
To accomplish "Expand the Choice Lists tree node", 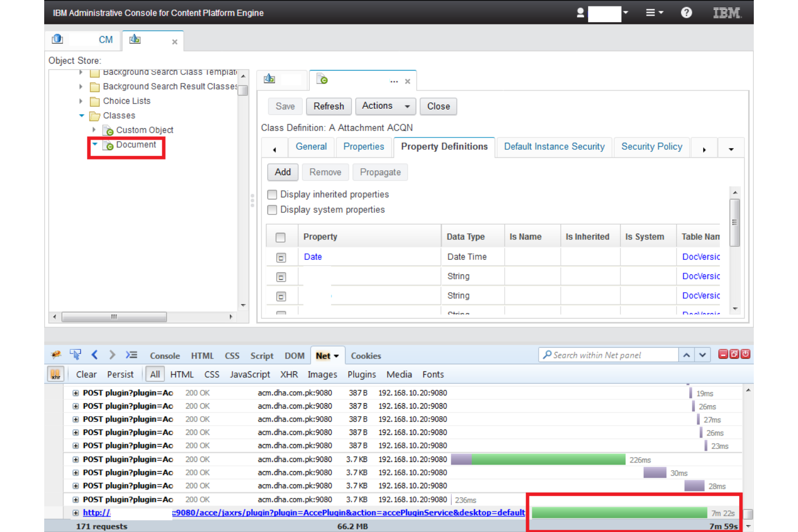I will [81, 101].
